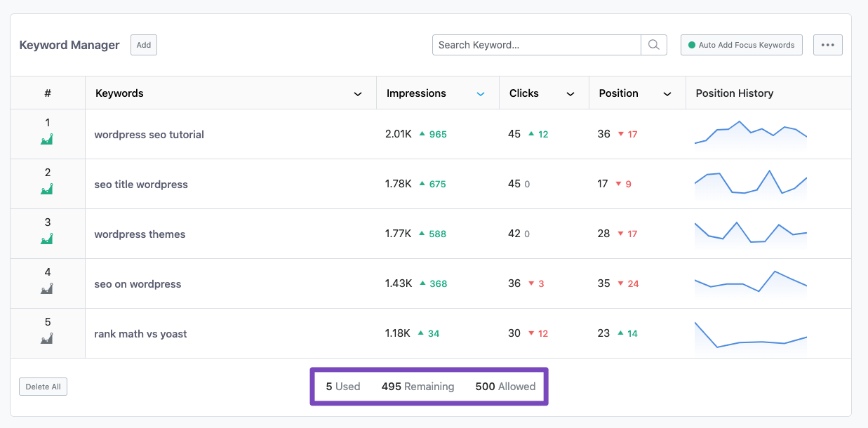Click the 1.18K impressions value
This screenshot has height=428, width=868.
pos(398,333)
